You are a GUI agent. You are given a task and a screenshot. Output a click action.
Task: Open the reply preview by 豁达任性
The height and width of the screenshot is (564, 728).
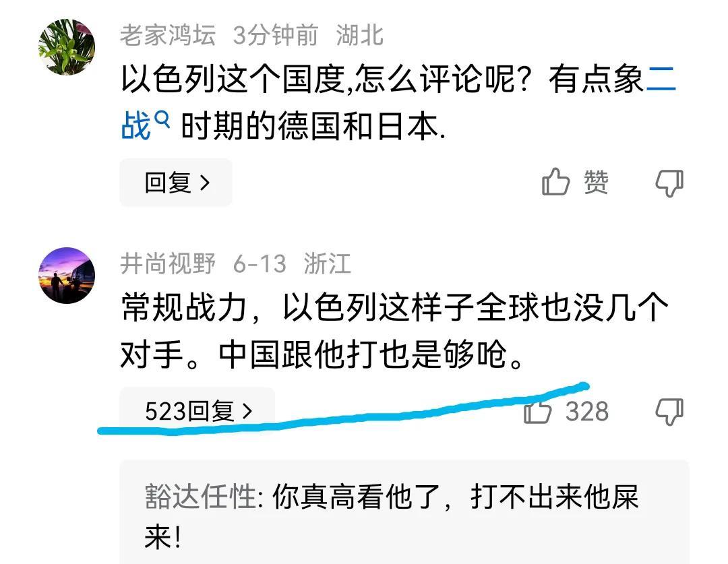(404, 512)
